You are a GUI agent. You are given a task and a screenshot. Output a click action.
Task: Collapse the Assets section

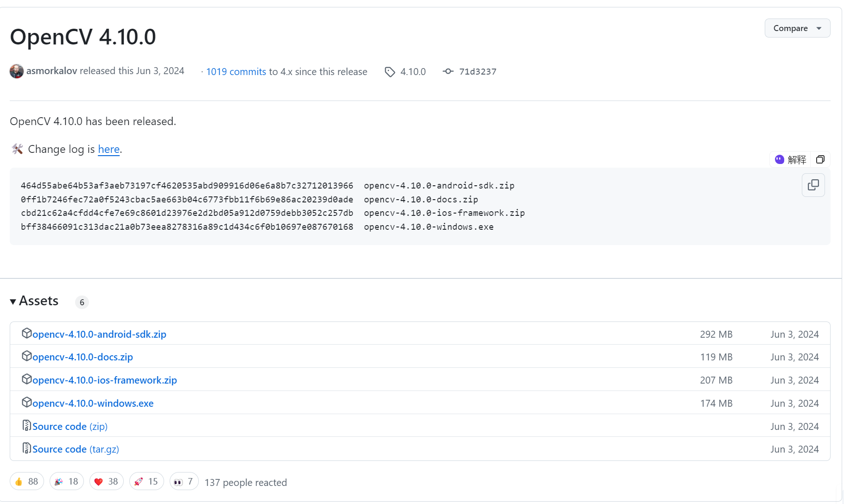tap(34, 301)
